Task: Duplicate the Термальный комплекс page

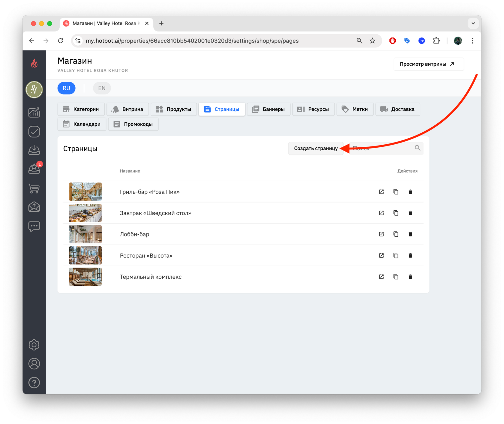Action: pyautogui.click(x=396, y=277)
